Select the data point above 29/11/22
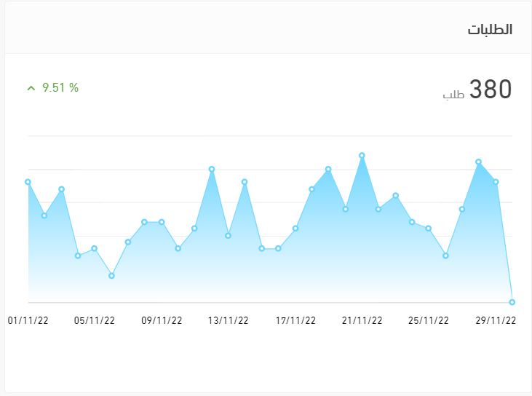Image resolution: width=532 pixels, height=396 pixels. click(x=496, y=182)
